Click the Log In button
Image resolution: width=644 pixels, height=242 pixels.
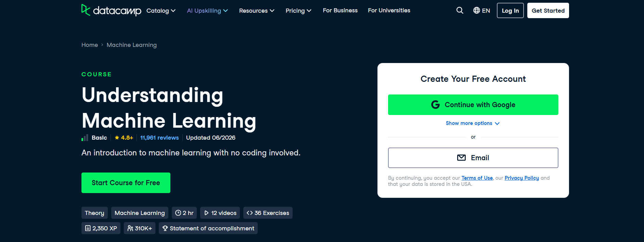click(510, 11)
